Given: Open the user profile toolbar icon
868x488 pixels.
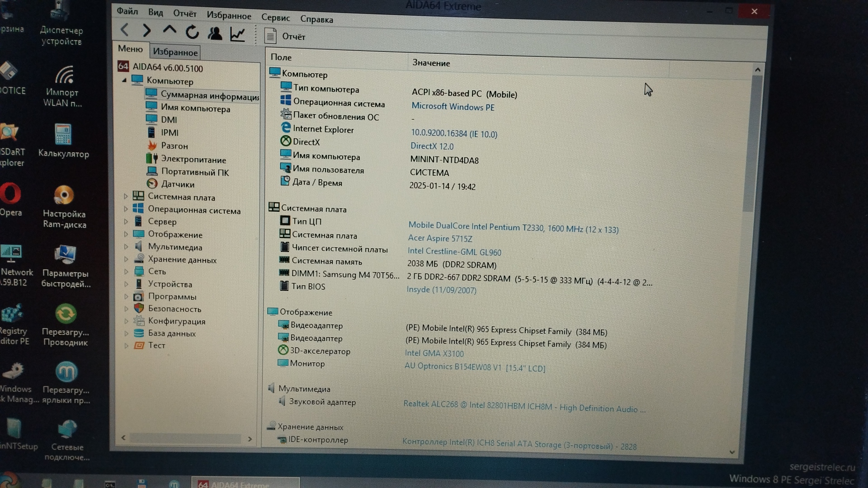Looking at the screenshot, I should (215, 33).
